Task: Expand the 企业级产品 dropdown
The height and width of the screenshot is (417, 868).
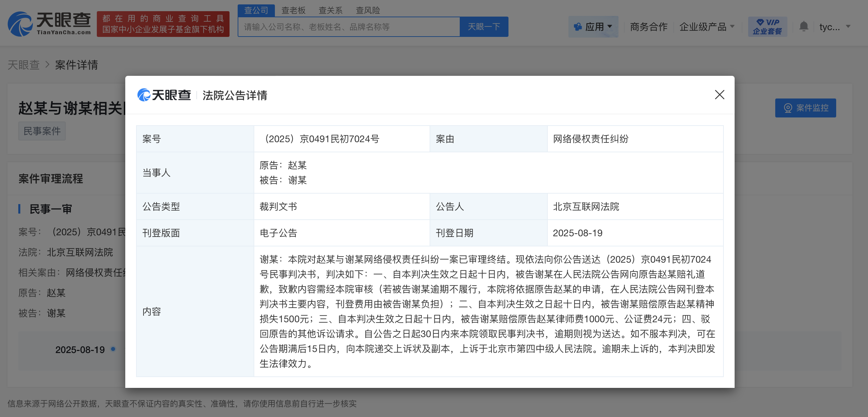Action: pos(707,27)
